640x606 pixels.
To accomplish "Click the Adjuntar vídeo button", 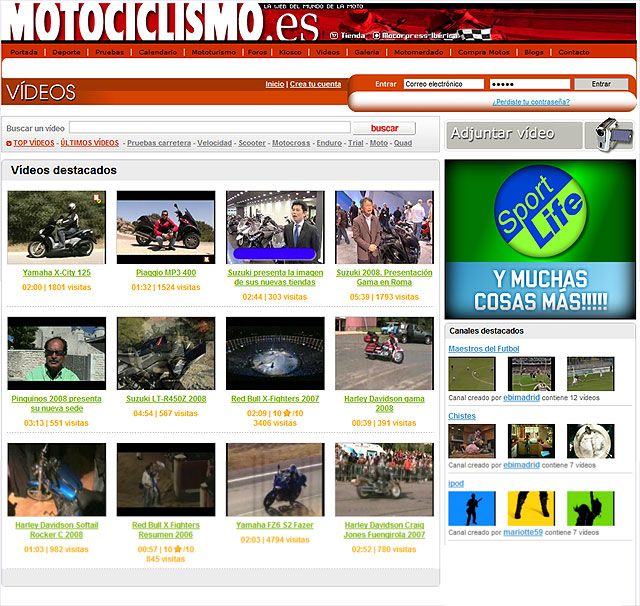I will [514, 135].
